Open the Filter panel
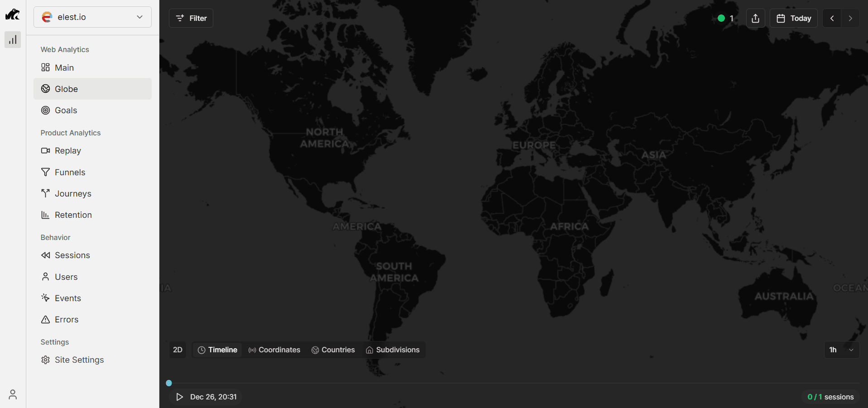Screen dimensions: 868x408 click(x=191, y=18)
